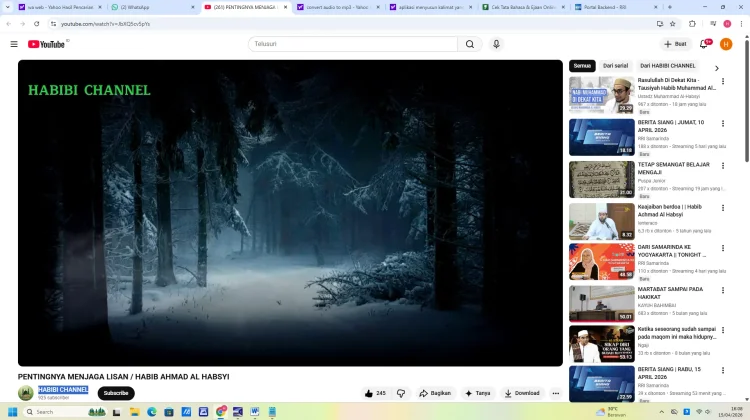Switch to the convert audio to mp3 tab
Viewport: 750px width, 420px height.
(338, 7)
